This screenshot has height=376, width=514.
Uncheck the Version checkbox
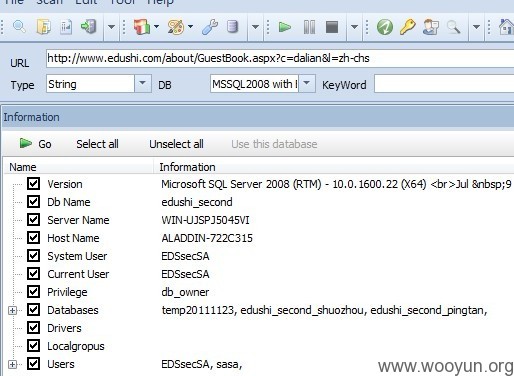pos(33,184)
